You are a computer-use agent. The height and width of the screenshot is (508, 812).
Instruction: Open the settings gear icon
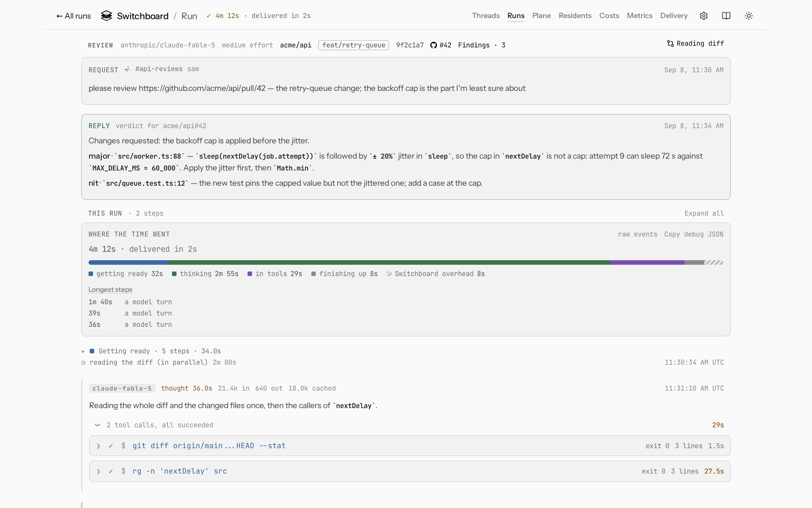(x=704, y=16)
